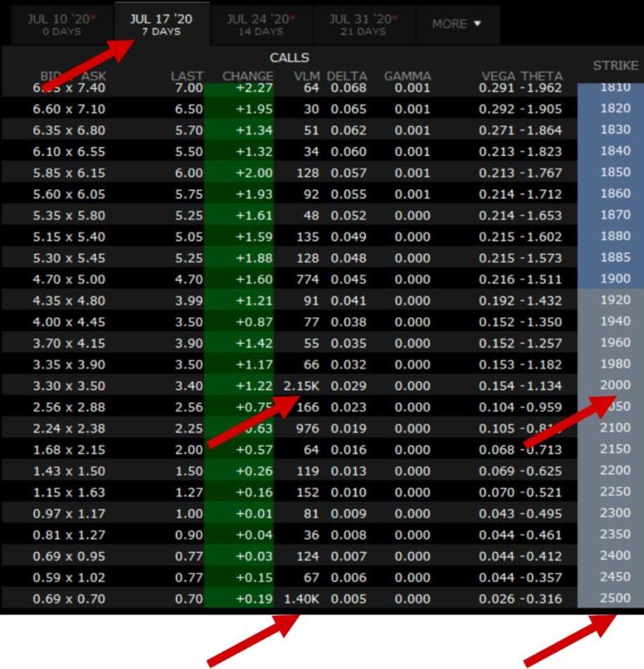Expand the MORE expirations dropdown
644x669 pixels.
coord(456,24)
